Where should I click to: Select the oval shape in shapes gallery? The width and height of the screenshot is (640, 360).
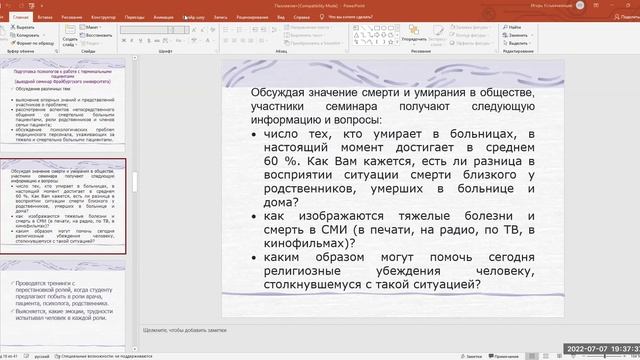pyautogui.click(x=384, y=28)
